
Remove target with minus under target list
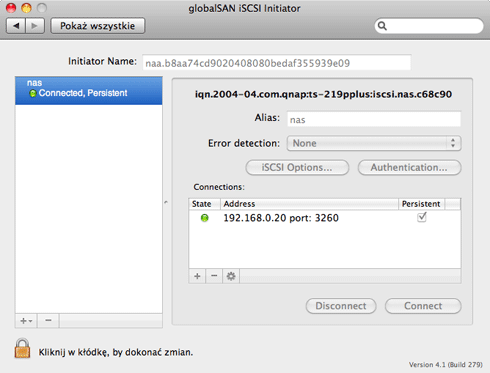[48, 321]
